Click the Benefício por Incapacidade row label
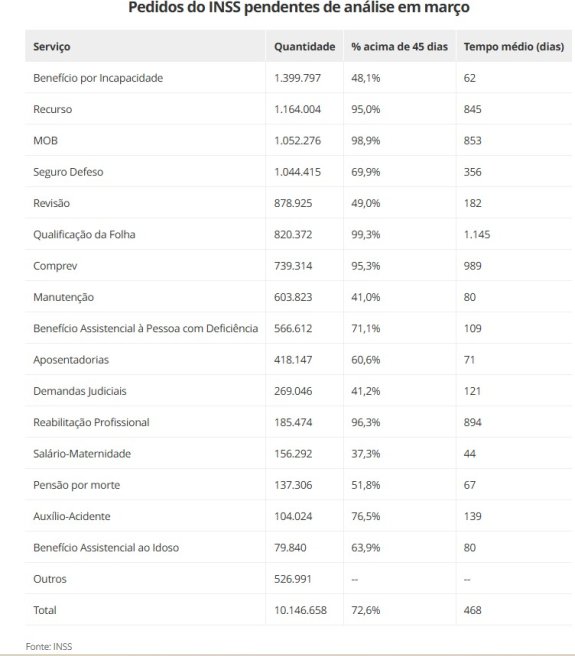This screenshot has width=575, height=656. (x=98, y=78)
